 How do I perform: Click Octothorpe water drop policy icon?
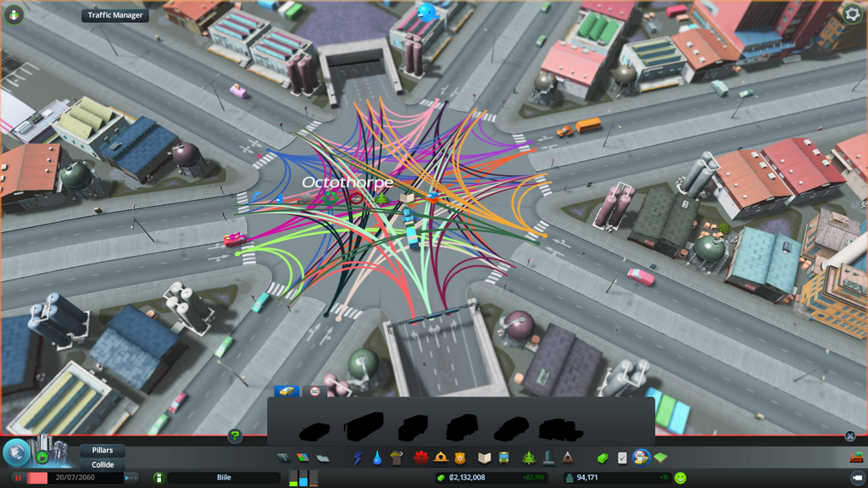(x=278, y=198)
